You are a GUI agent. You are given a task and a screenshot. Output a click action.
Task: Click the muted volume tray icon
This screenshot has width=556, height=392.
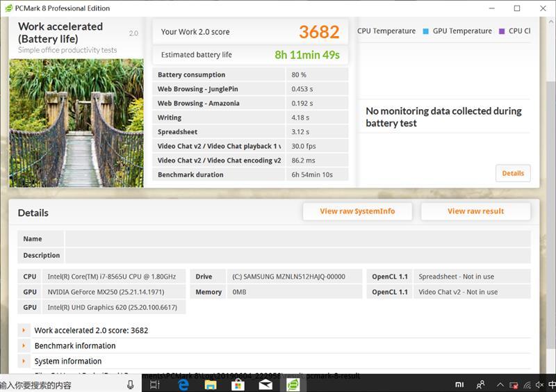pos(539,385)
